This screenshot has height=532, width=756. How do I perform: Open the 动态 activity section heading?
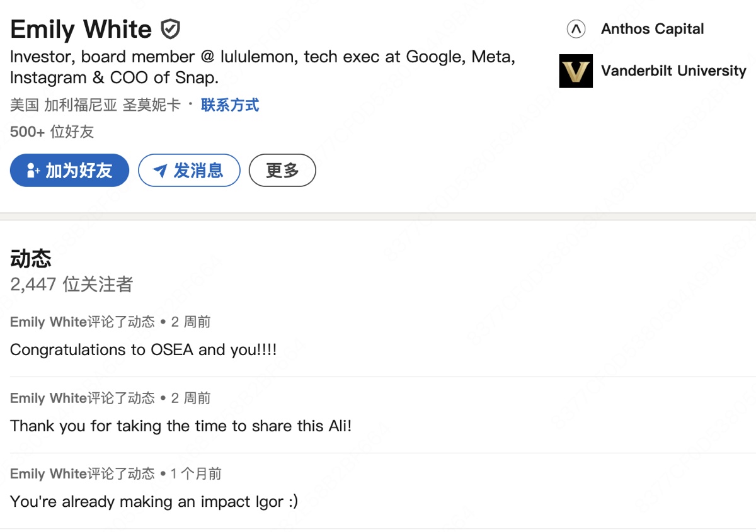[x=31, y=258]
